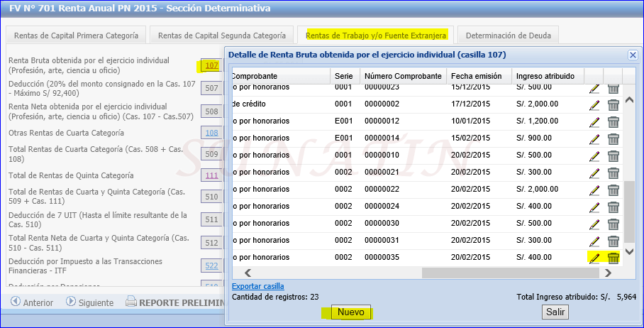Click the Ingreso atribuido column header

[548, 76]
